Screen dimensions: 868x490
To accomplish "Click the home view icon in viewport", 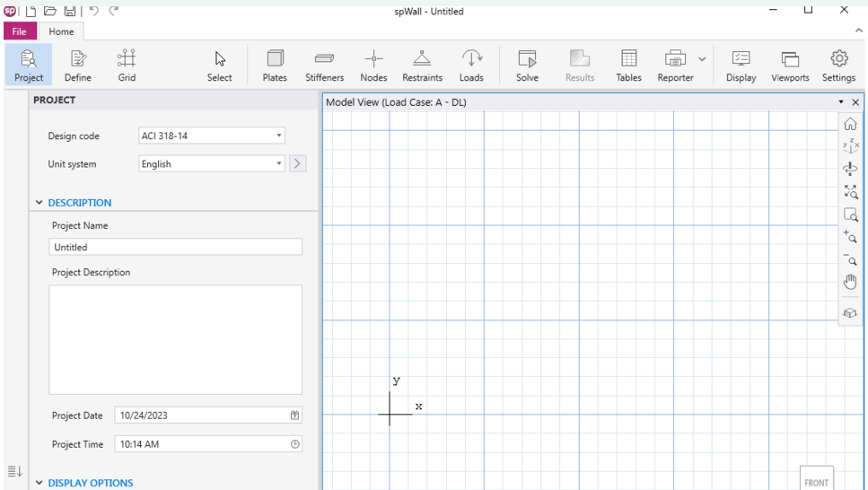I will (850, 124).
